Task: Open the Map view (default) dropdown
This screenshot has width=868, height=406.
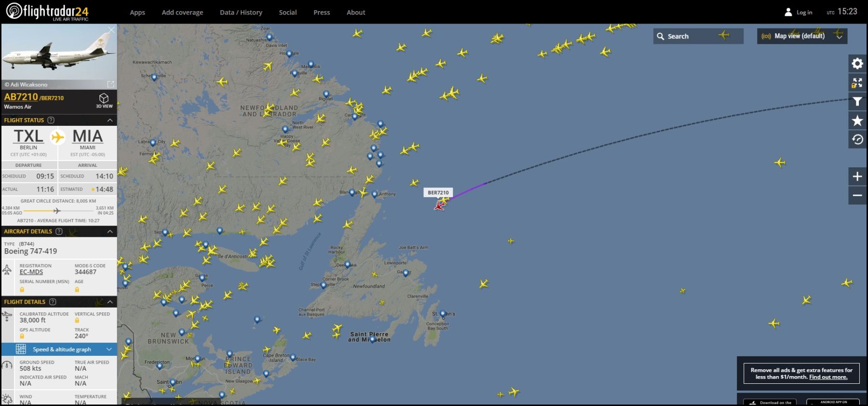Action: pos(802,36)
